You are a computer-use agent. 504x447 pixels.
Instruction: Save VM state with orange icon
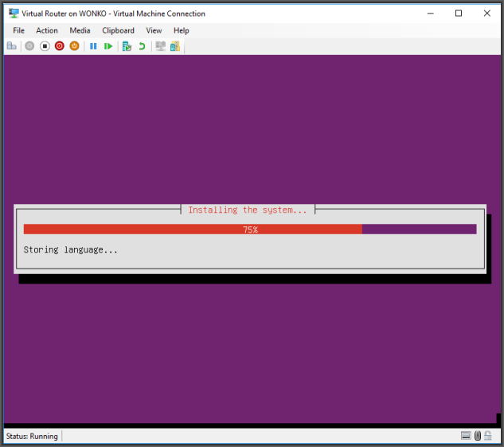[74, 46]
